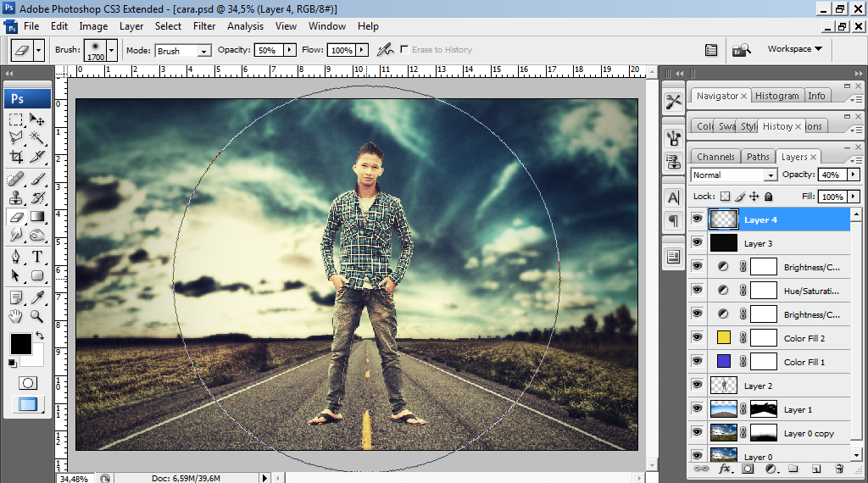Select the Eraser tool in toolbox
The height and width of the screenshot is (483, 868).
click(x=16, y=217)
